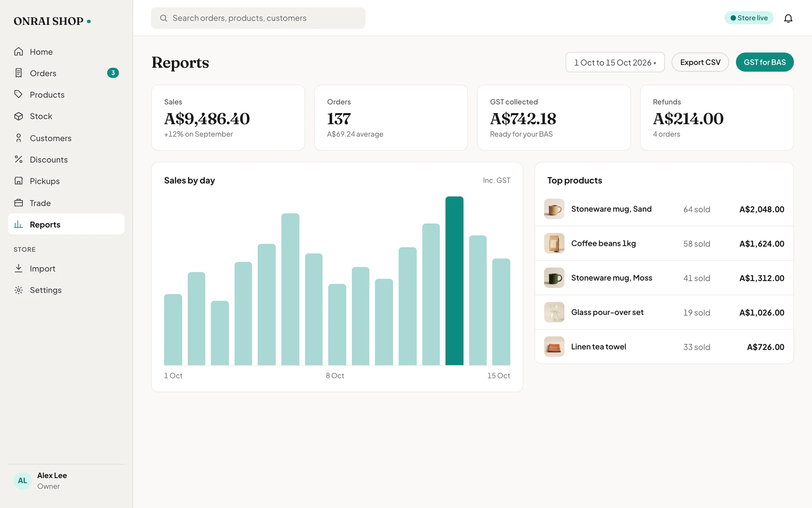
Task: Open Coffee beans 1kg thumbnail
Action: point(554,243)
